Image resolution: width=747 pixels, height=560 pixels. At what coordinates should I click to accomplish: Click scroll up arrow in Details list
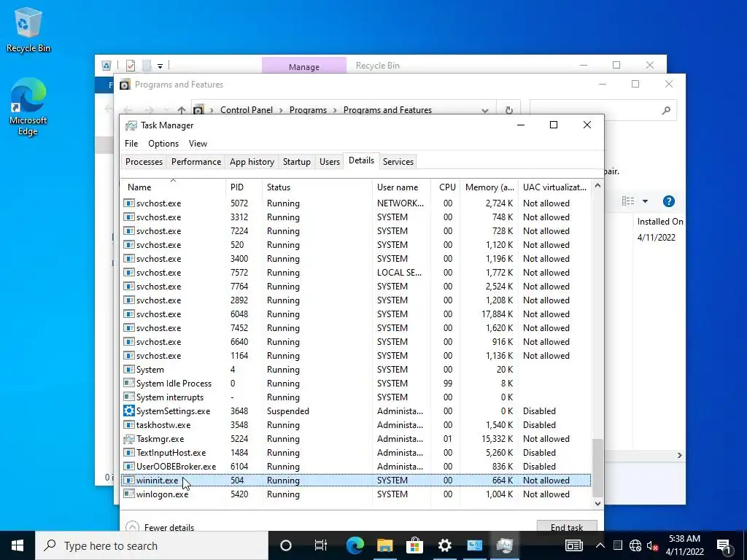point(597,186)
